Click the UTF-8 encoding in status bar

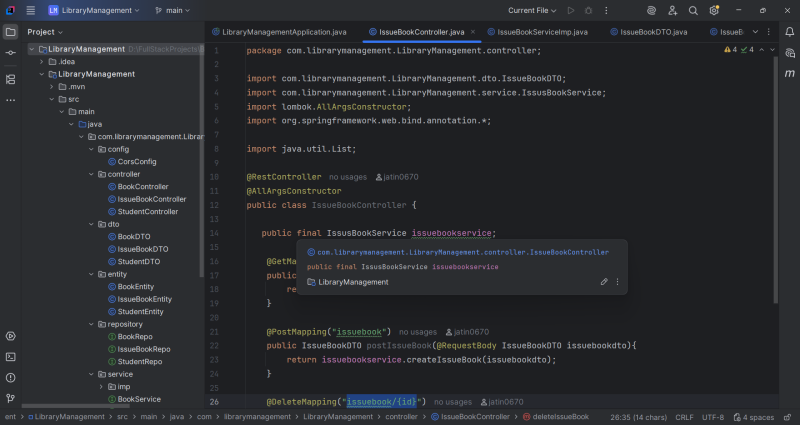click(713, 417)
